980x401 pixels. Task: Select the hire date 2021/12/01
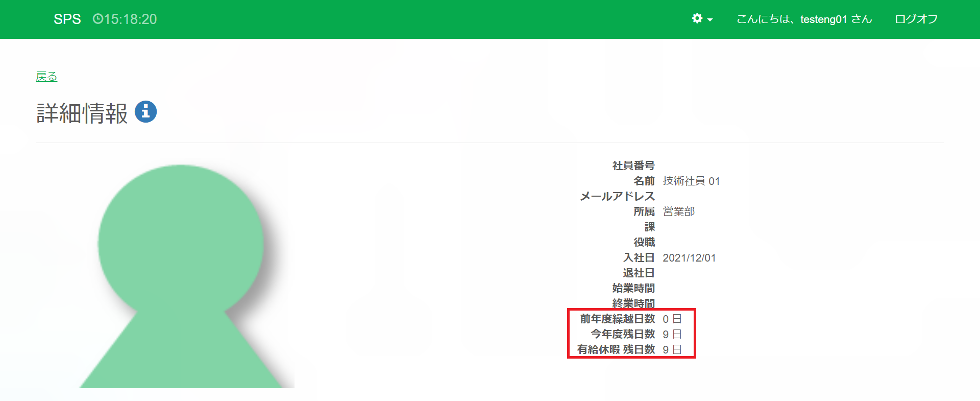click(689, 257)
